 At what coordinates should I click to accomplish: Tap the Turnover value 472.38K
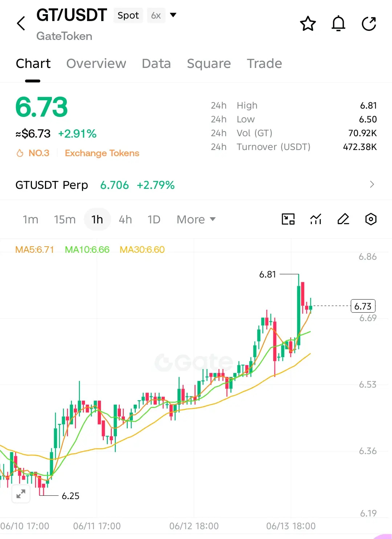pyautogui.click(x=360, y=147)
